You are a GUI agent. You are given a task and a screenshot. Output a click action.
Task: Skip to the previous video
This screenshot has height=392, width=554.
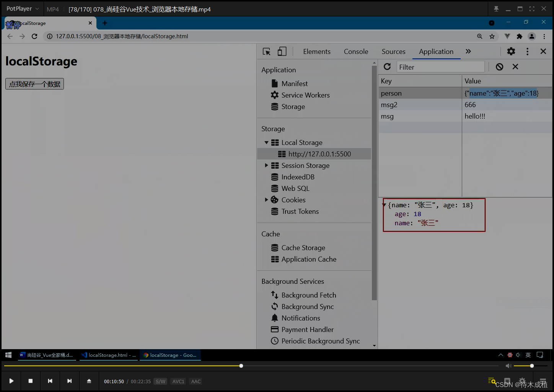point(50,381)
